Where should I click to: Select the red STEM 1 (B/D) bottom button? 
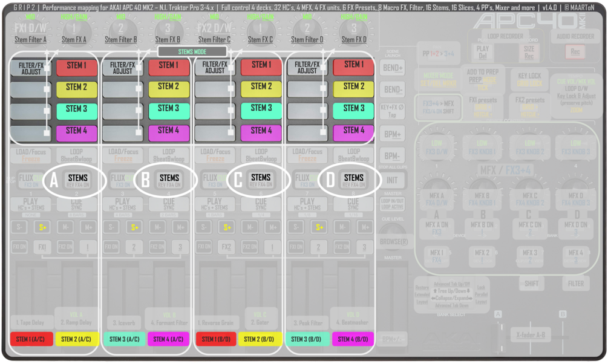coord(217,339)
